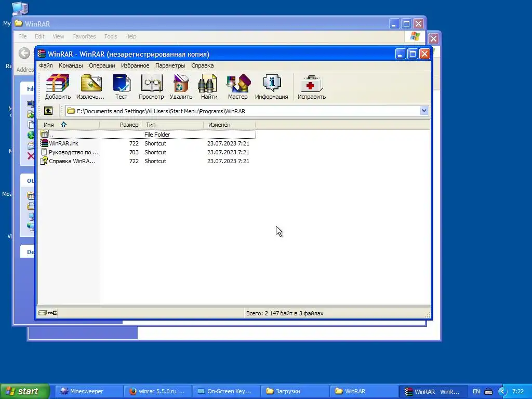Run the Тест (Test) tool
532x399 pixels.
point(121,87)
